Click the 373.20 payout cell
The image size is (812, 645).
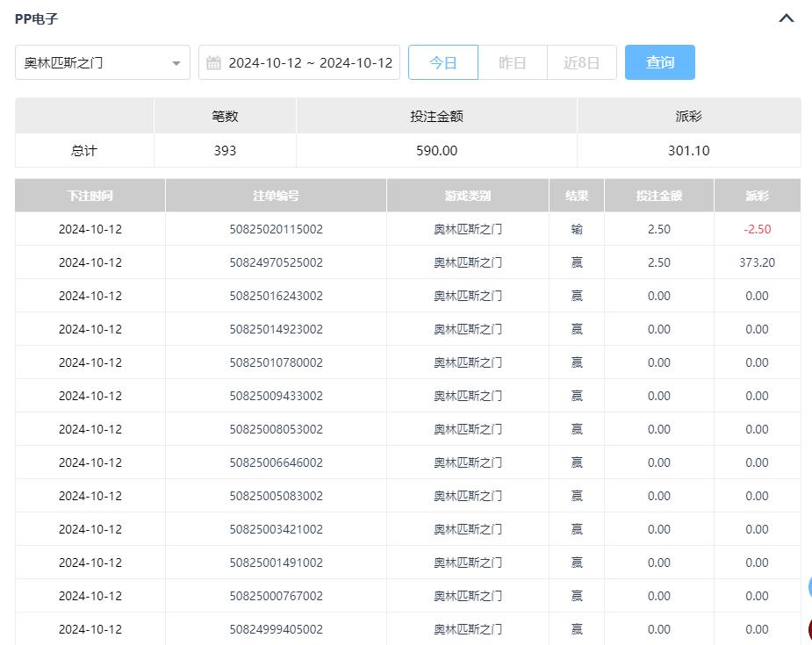(x=757, y=262)
